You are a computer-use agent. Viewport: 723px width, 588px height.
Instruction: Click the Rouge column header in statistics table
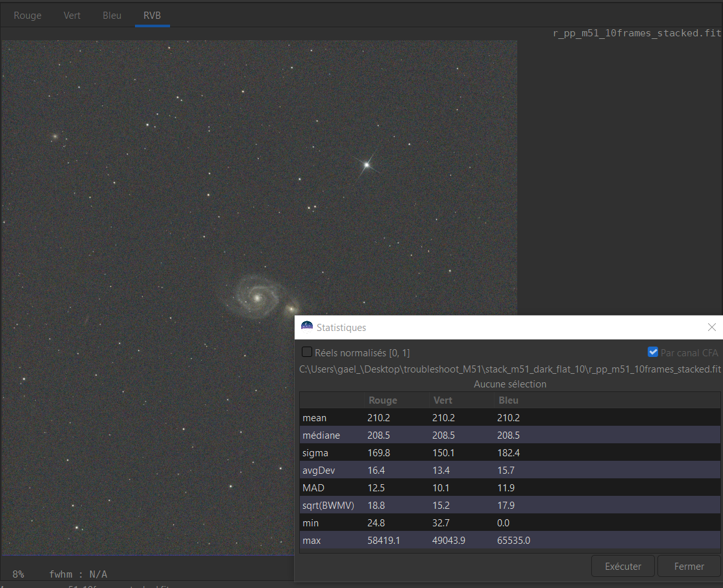click(x=382, y=400)
